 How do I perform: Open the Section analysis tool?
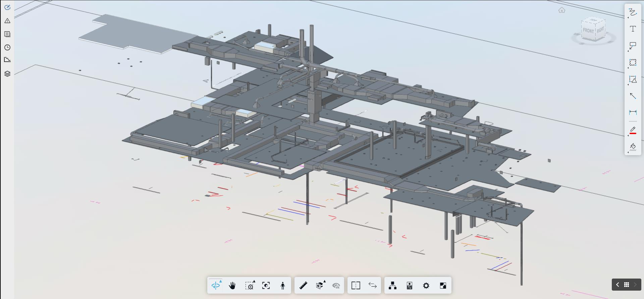point(320,286)
